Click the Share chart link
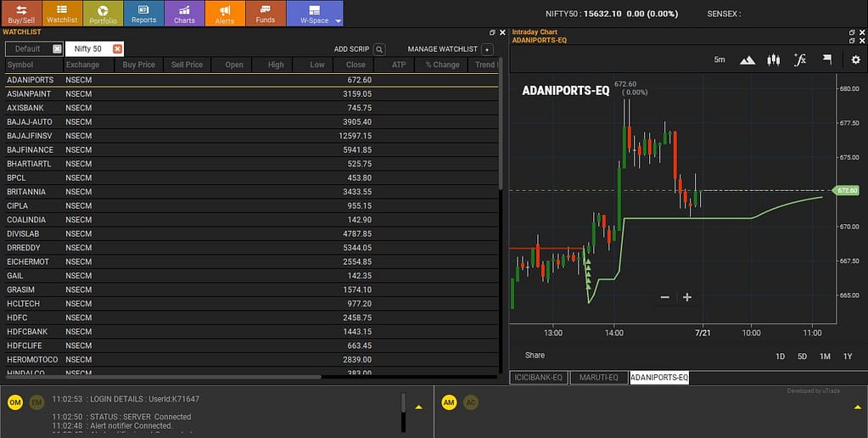 (x=535, y=355)
